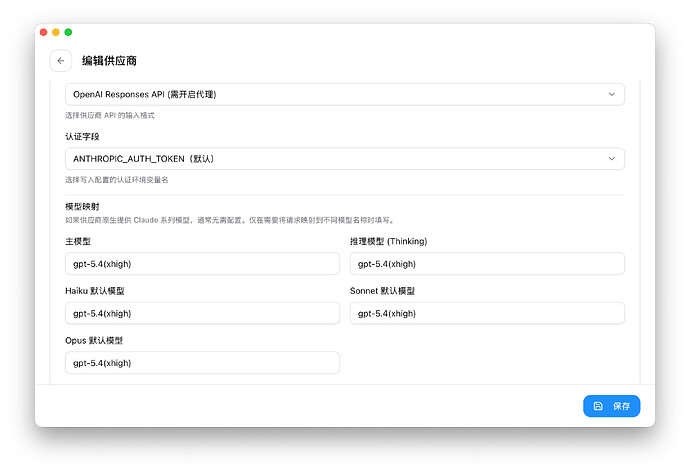
Task: Click the 主模型 input field
Action: point(202,264)
